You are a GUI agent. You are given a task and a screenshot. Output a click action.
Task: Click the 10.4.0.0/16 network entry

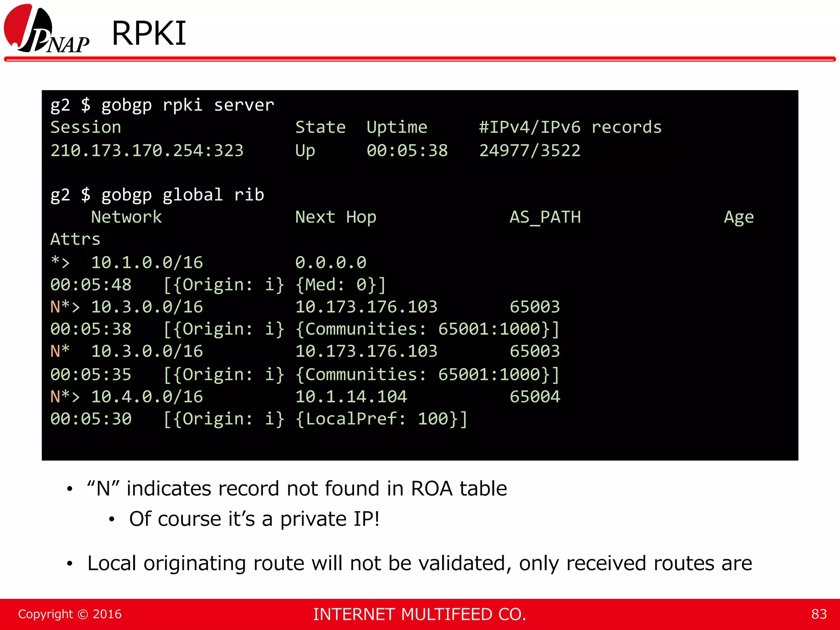(x=147, y=397)
